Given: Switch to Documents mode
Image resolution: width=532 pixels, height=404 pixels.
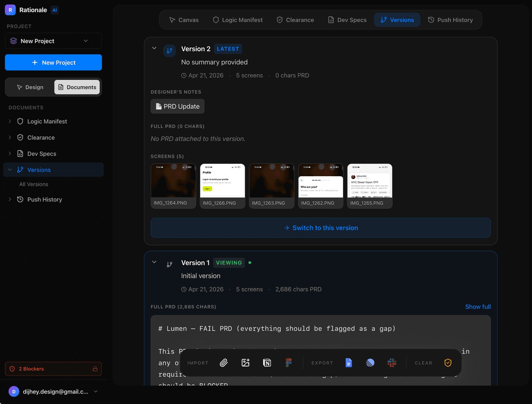Looking at the screenshot, I should pyautogui.click(x=77, y=87).
